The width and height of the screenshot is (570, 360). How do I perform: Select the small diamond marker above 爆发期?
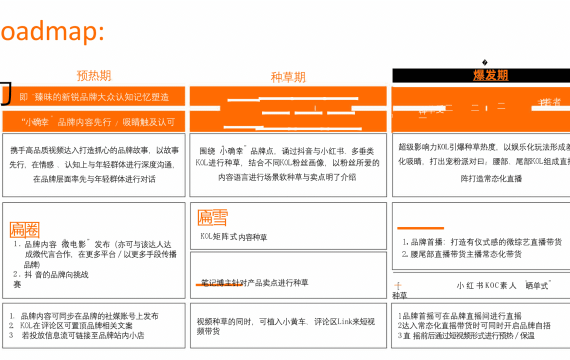click(x=485, y=62)
